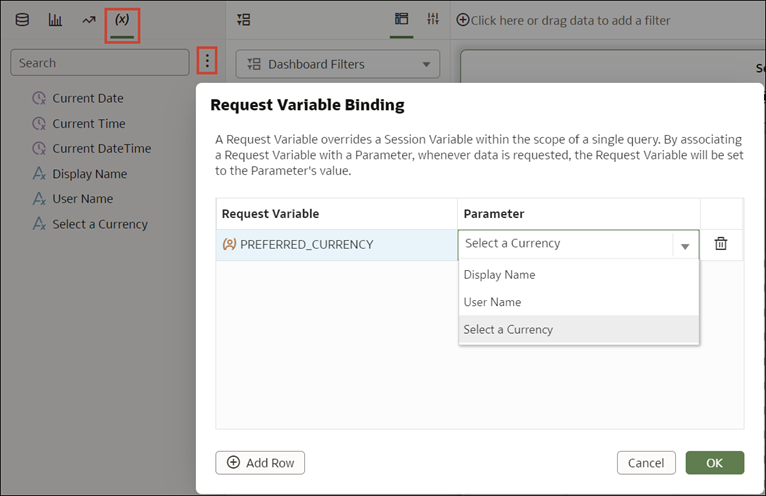Confirm the binding with OK
The image size is (766, 496).
[715, 463]
